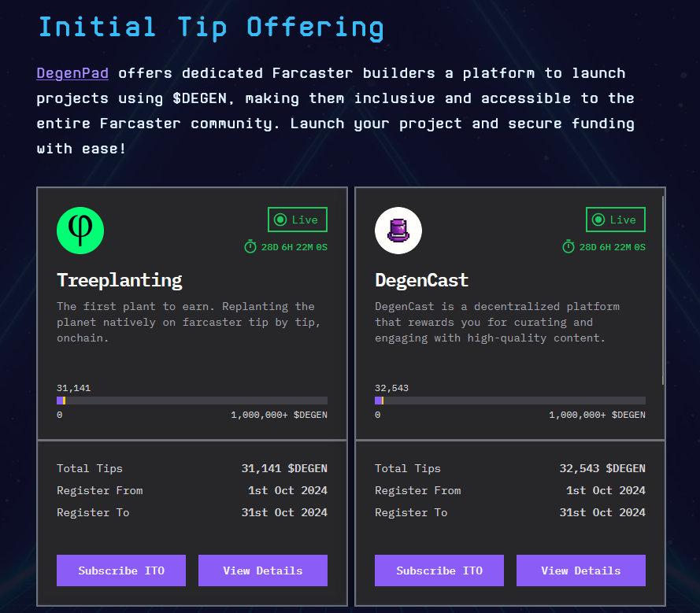Click the DegenCast project title
Screen dimensions: 700x613
[421, 280]
